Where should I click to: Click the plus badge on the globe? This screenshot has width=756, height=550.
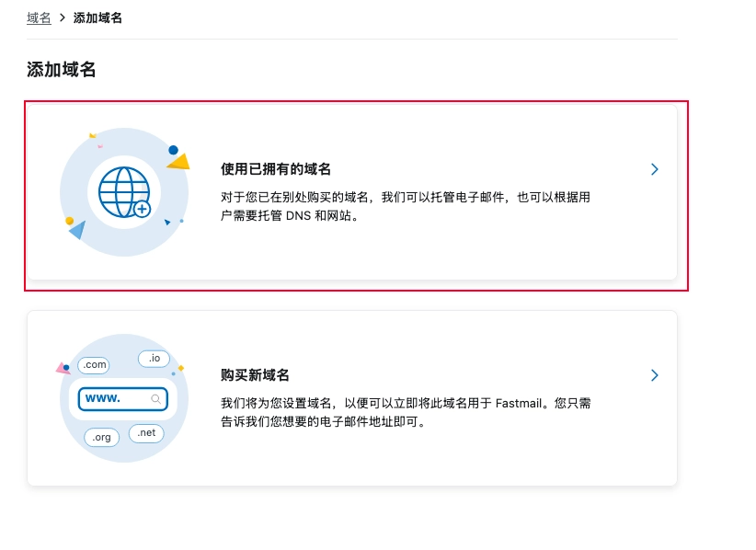142,209
